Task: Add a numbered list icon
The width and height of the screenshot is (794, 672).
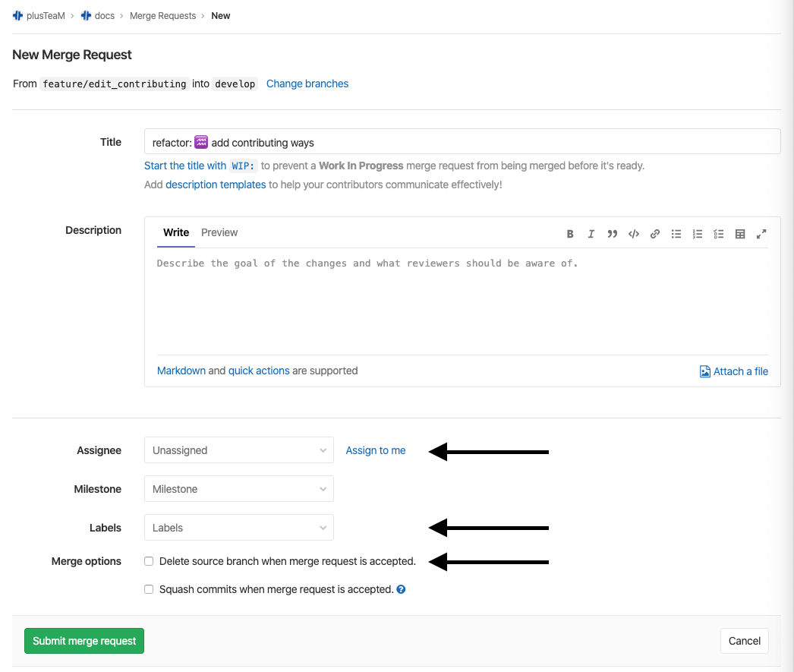Action: [698, 234]
